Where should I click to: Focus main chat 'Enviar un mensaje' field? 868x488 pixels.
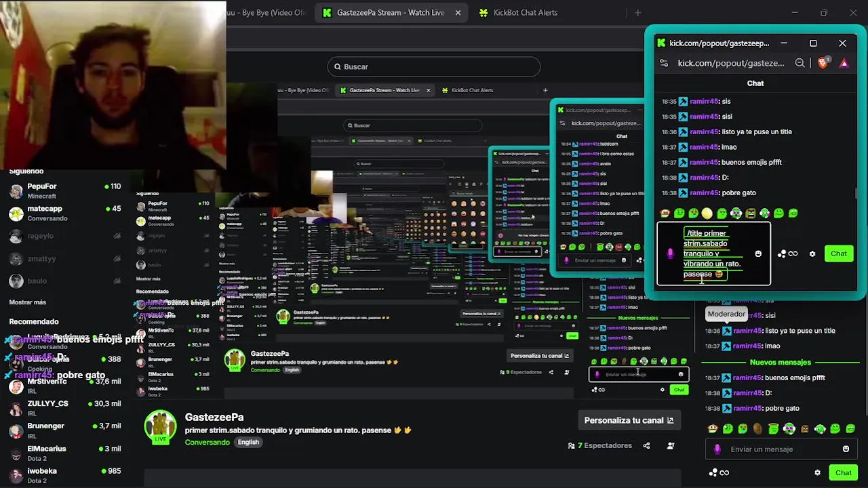click(780, 449)
